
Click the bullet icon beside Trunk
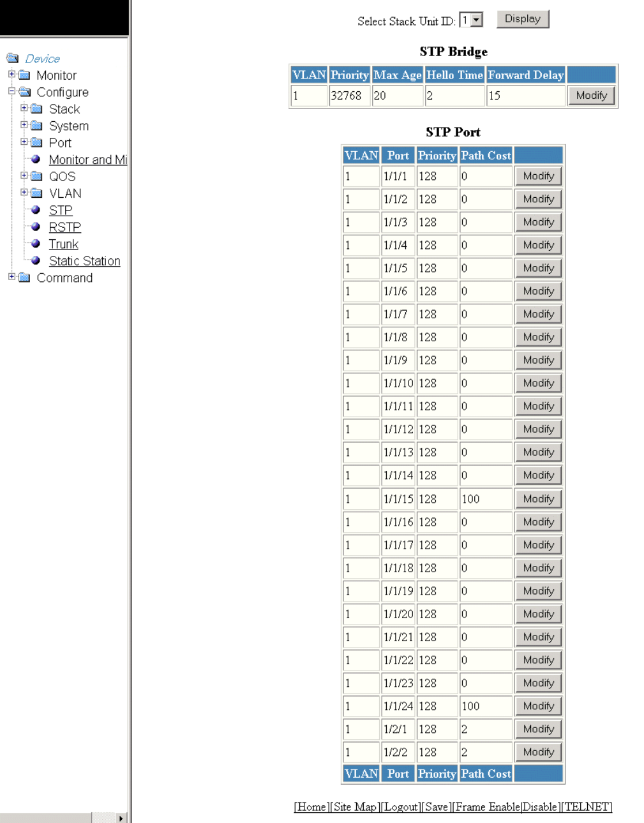click(x=36, y=244)
